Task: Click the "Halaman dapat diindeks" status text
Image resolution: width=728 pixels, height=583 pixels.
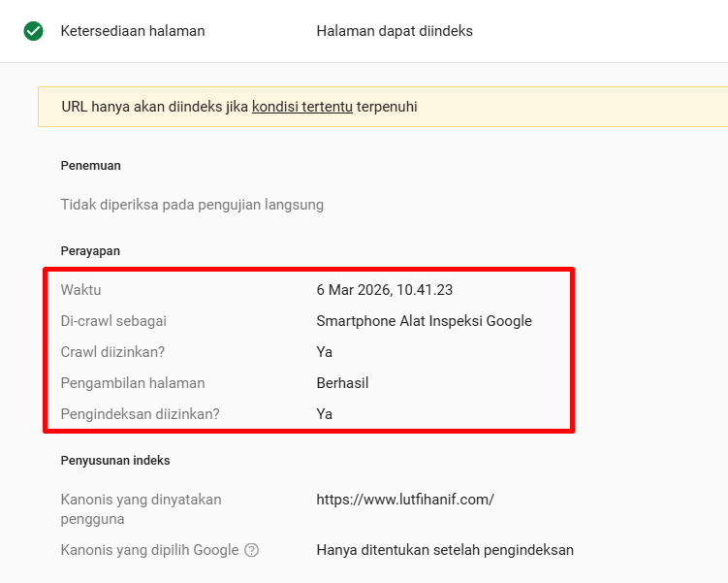Action: click(395, 31)
